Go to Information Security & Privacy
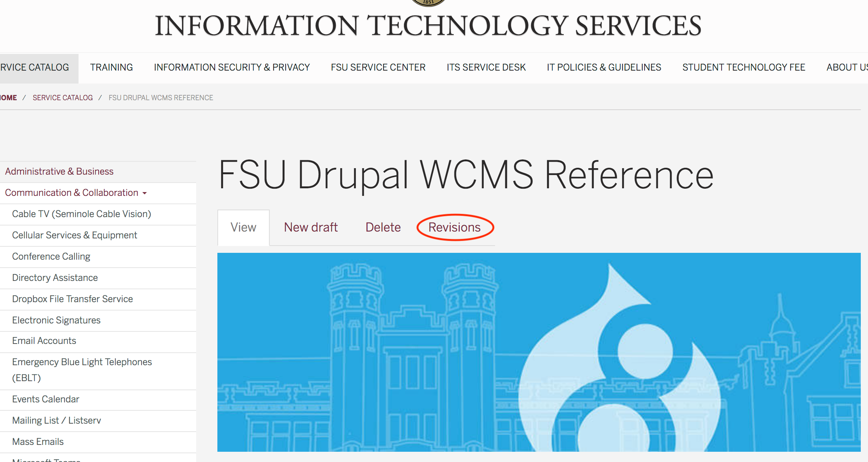868x462 pixels. coord(232,68)
